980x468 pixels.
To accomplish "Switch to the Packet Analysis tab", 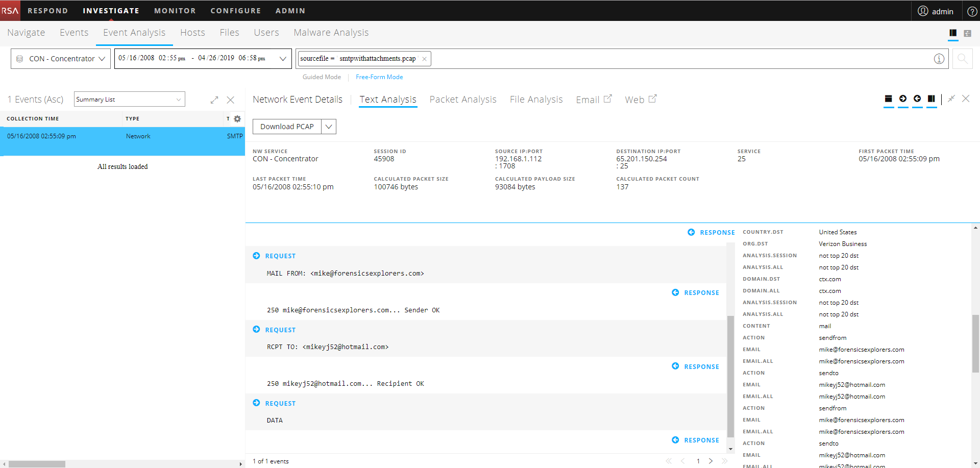I will 462,99.
